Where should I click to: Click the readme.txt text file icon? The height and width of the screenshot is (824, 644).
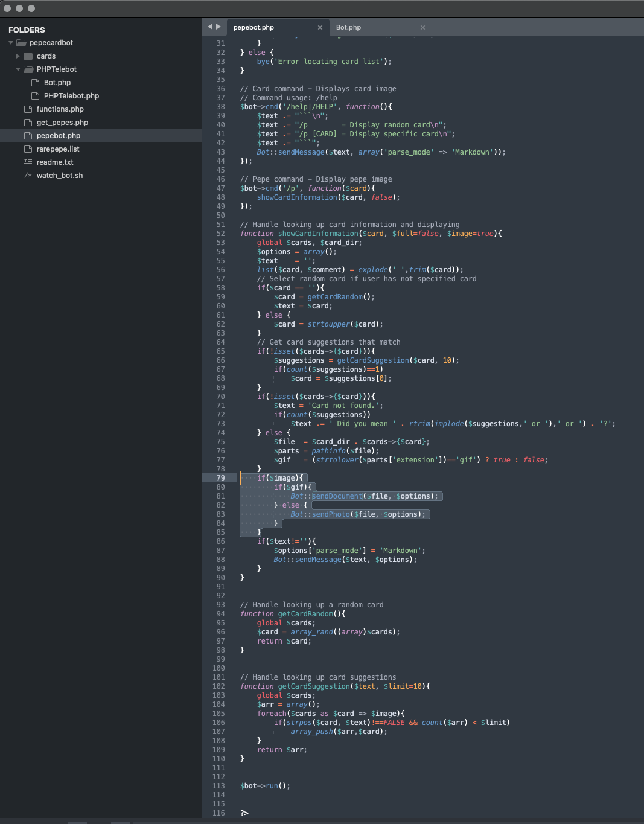click(x=28, y=162)
